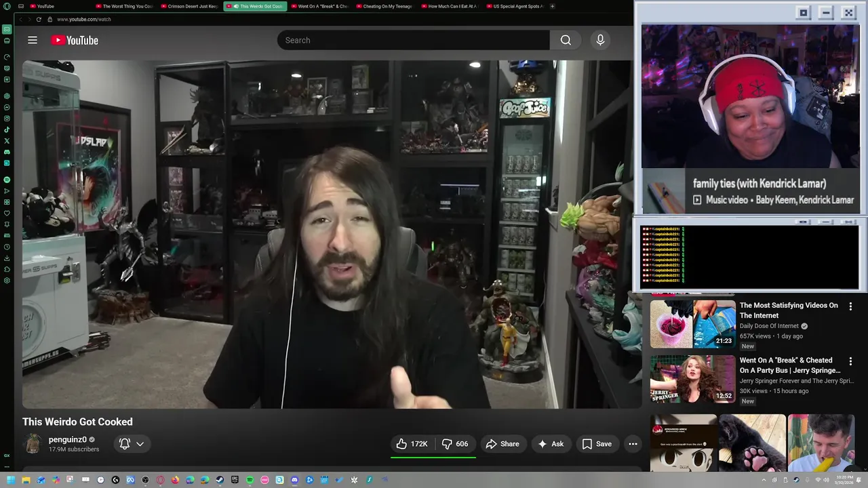Open sidebar settings gear icon
The image size is (868, 488).
point(7,280)
